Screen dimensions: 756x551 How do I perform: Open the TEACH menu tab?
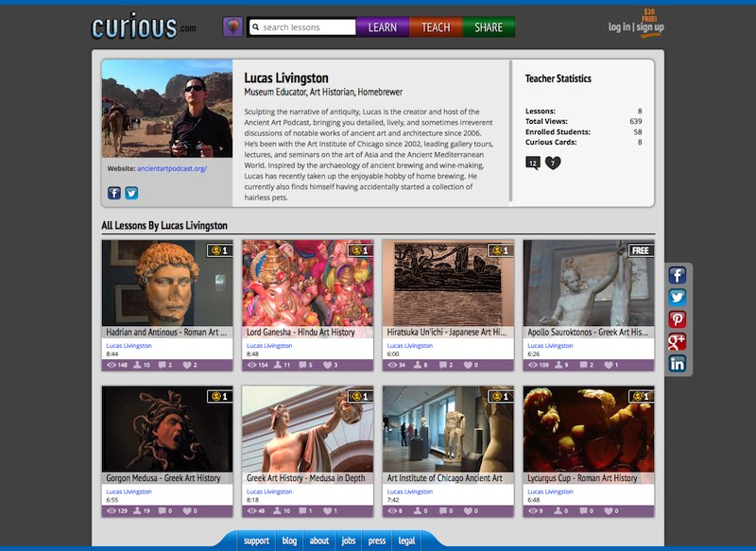point(436,27)
